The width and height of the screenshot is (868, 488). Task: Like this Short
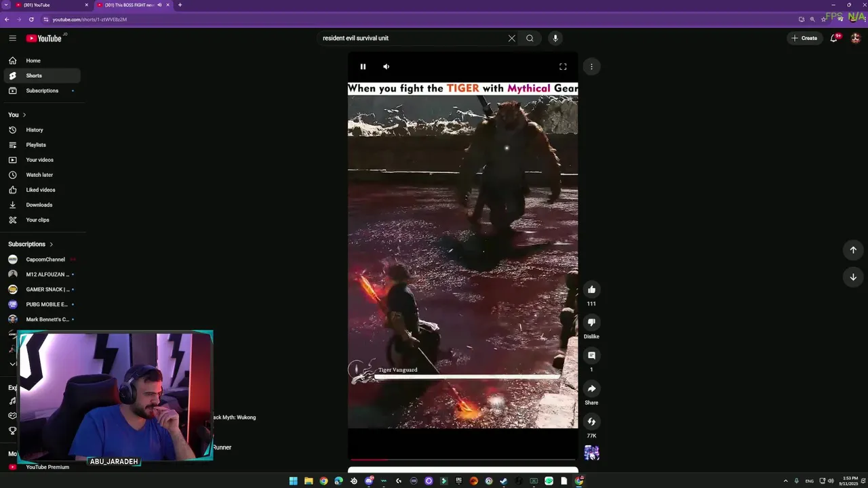pyautogui.click(x=591, y=289)
